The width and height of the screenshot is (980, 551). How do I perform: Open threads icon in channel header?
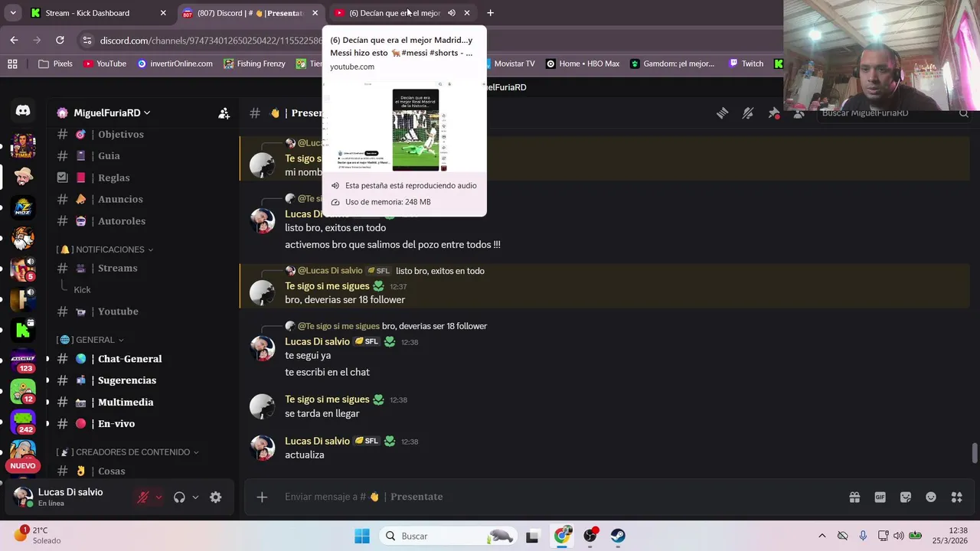[x=722, y=113]
